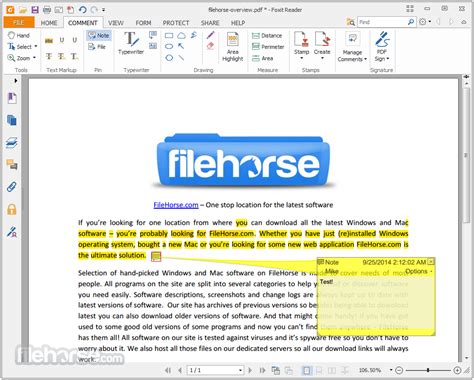The image size is (474, 380).
Task: Close the yellow Note popup
Action: pyautogui.click(x=431, y=262)
